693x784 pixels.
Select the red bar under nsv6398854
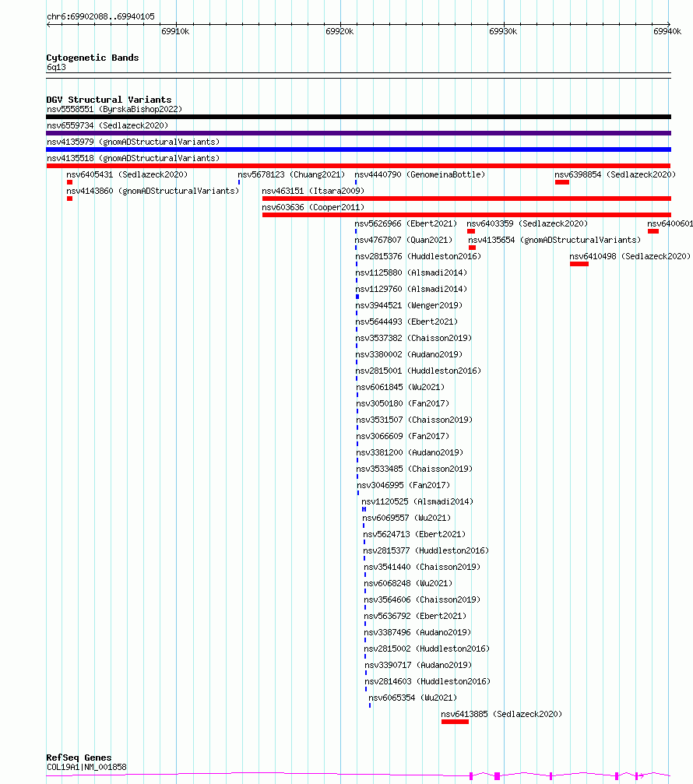(562, 182)
